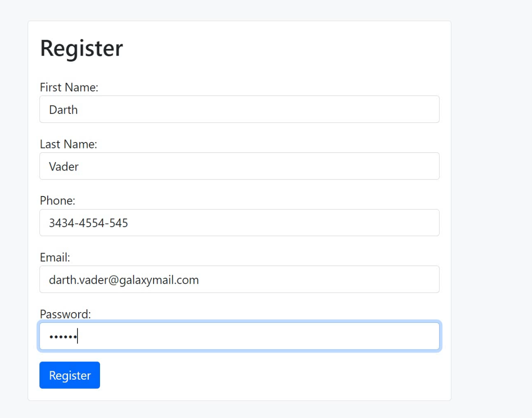
Task: Click the "Password:" label
Action: (65, 314)
